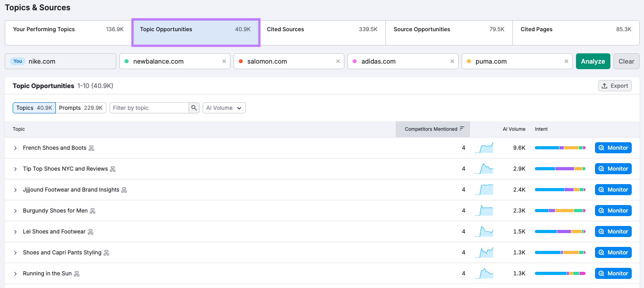This screenshot has height=288, width=644.
Task: Monitor Burgundy Shoes for Men topic
Action: 613,211
